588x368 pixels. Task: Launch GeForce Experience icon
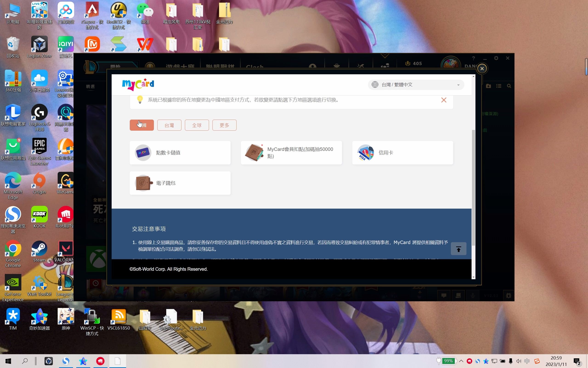click(x=13, y=288)
